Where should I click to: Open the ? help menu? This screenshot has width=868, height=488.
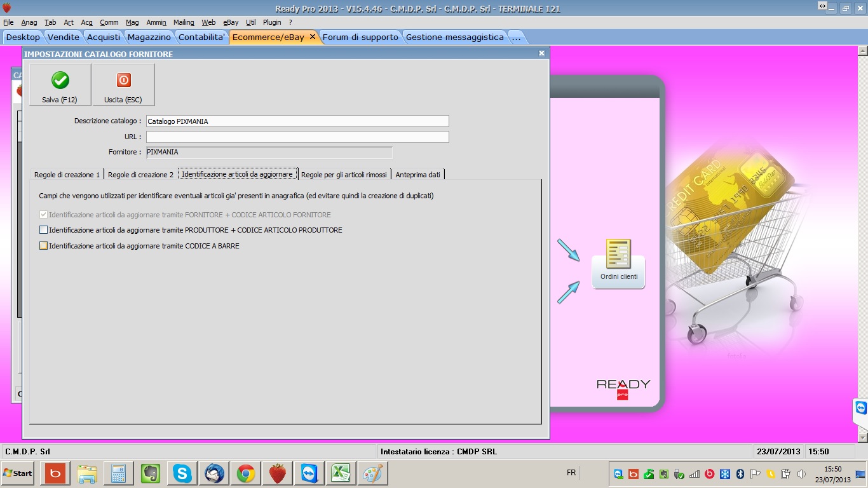click(x=290, y=22)
